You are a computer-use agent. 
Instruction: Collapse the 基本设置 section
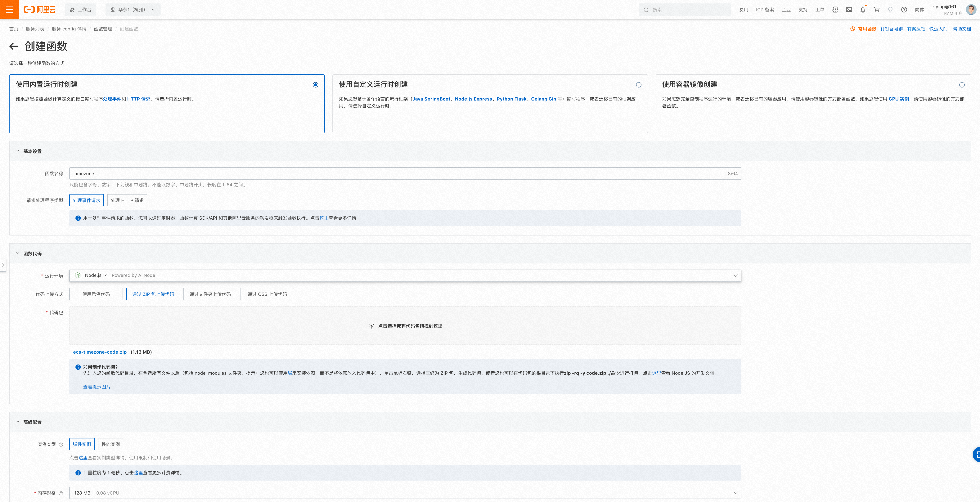(x=18, y=151)
